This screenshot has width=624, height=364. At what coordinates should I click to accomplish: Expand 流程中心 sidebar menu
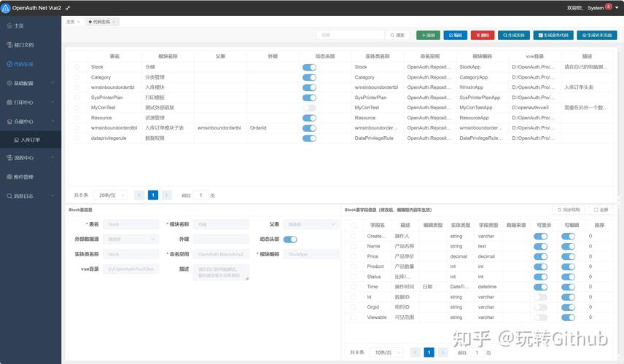pos(31,158)
